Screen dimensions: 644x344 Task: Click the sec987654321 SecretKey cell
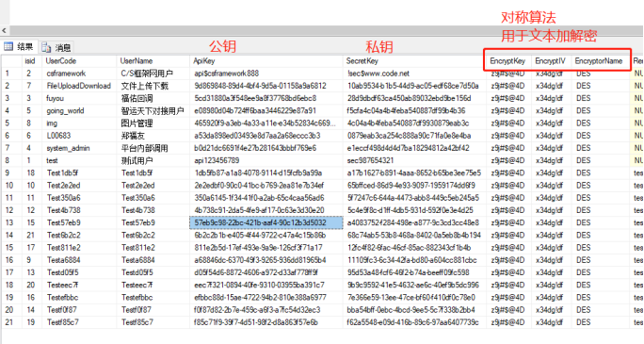pyautogui.click(x=414, y=160)
